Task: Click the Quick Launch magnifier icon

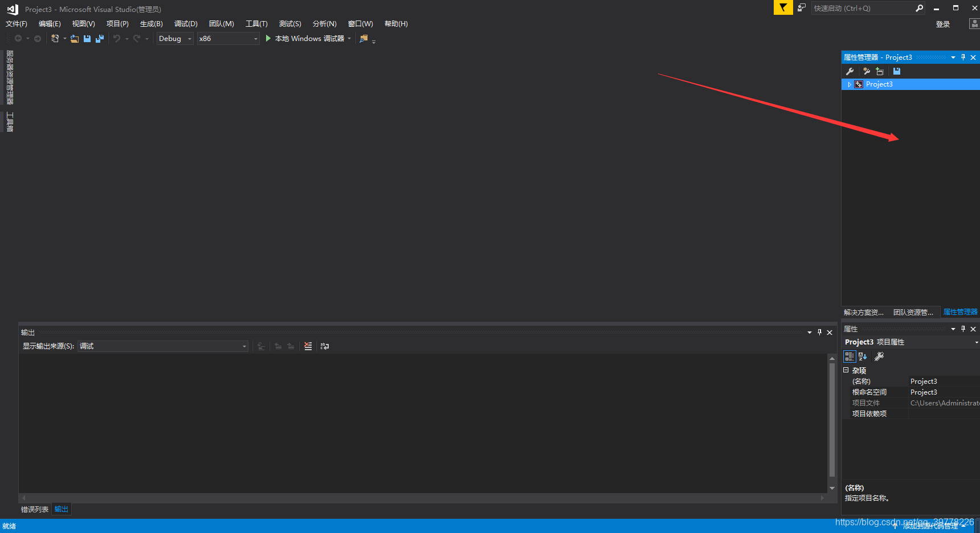Action: click(919, 8)
